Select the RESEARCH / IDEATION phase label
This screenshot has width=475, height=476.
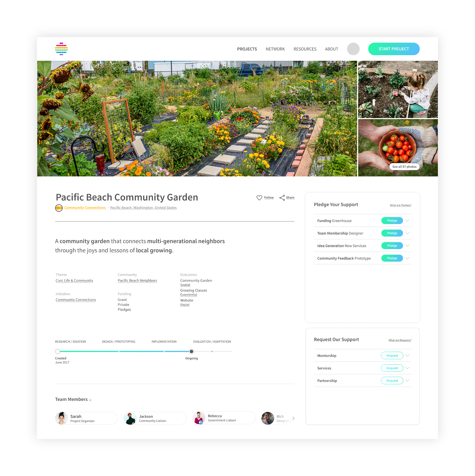click(x=70, y=342)
